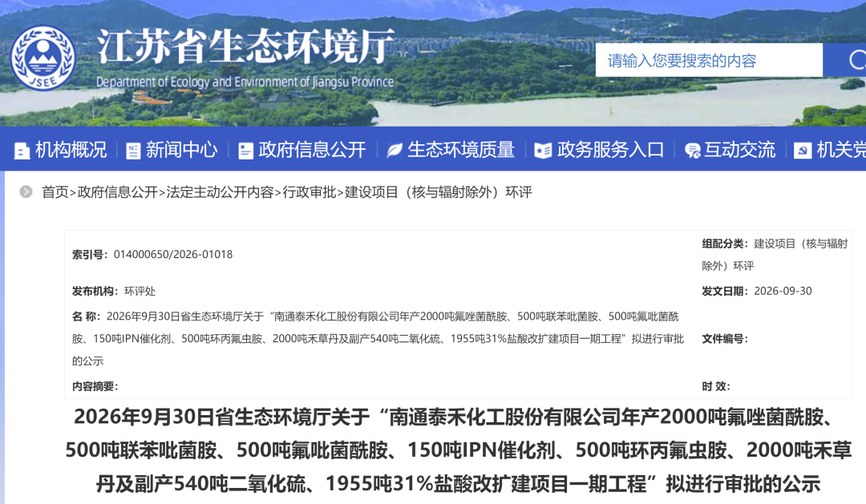Click the 互动交流 chat bubble icon
This screenshot has height=504, width=866.
click(x=692, y=151)
